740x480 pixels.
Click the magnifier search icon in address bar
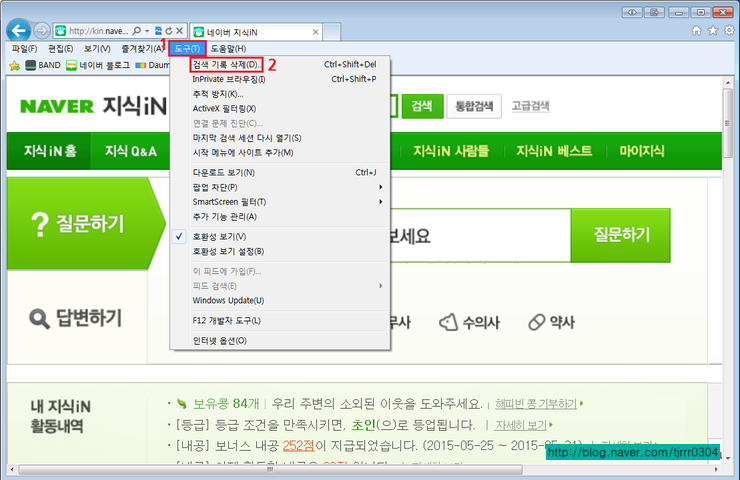(137, 31)
